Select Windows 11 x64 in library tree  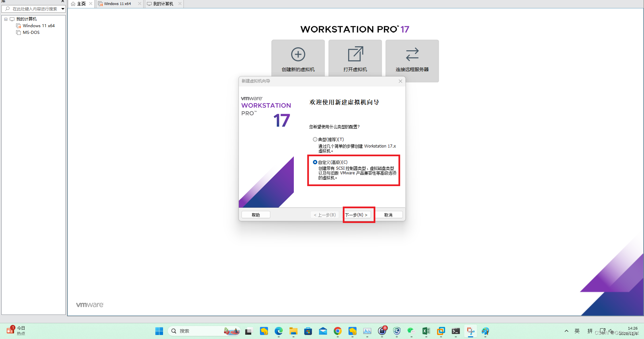38,26
